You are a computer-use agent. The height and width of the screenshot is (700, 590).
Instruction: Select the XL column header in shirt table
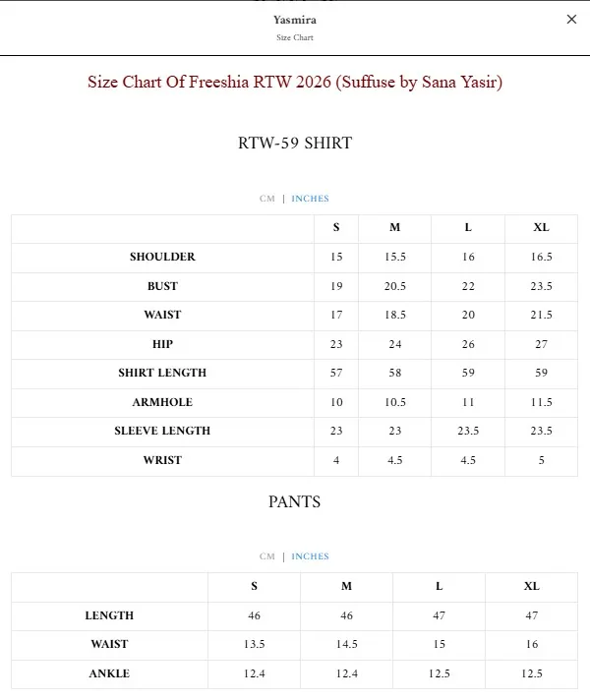click(x=541, y=228)
